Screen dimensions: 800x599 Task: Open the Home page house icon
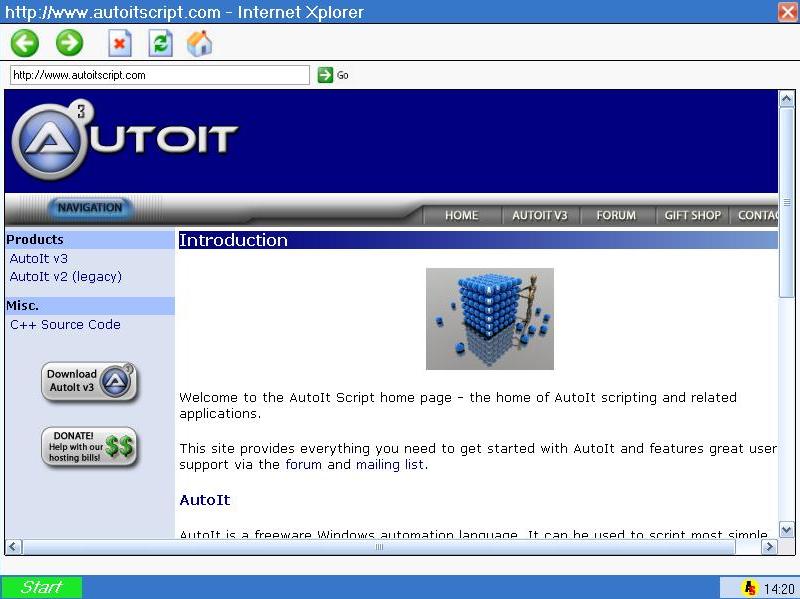click(x=199, y=43)
